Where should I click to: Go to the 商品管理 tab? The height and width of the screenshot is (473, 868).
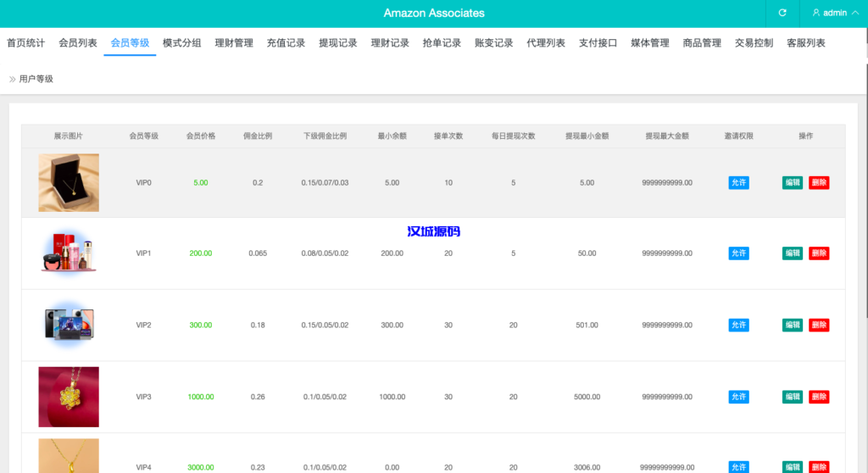[x=702, y=43]
